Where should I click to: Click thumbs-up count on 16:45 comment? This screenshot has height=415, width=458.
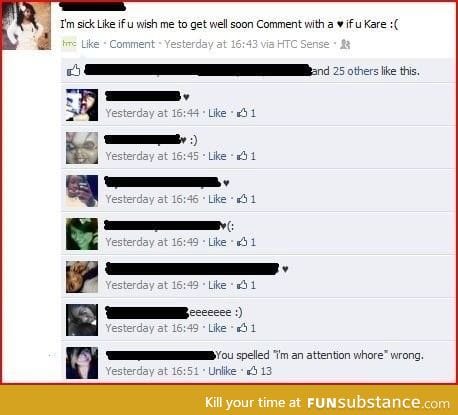(x=246, y=156)
